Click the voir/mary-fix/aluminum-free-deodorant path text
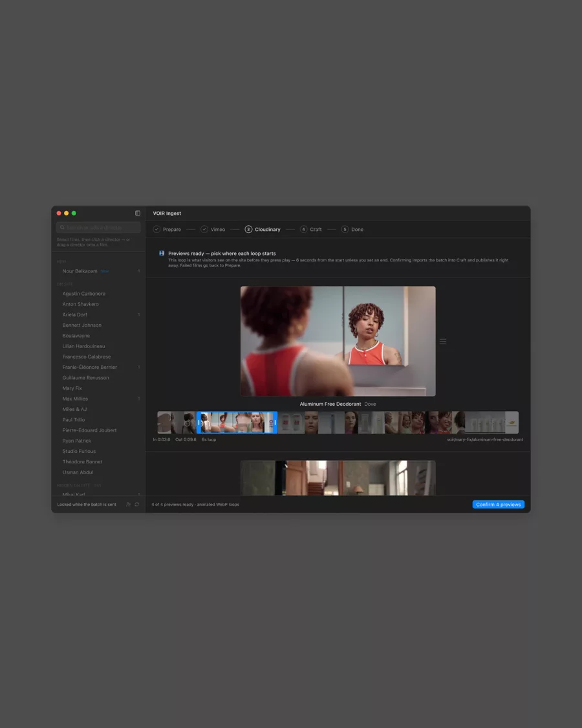 tap(485, 439)
